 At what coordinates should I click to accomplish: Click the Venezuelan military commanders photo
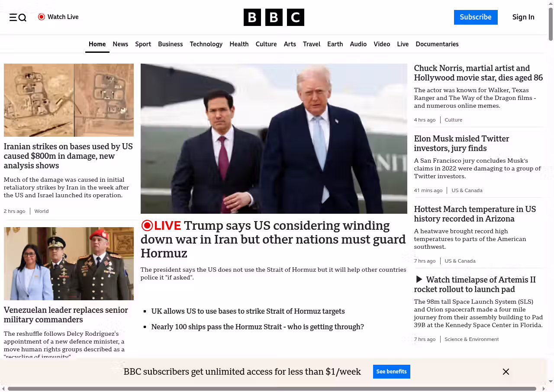[x=69, y=263]
